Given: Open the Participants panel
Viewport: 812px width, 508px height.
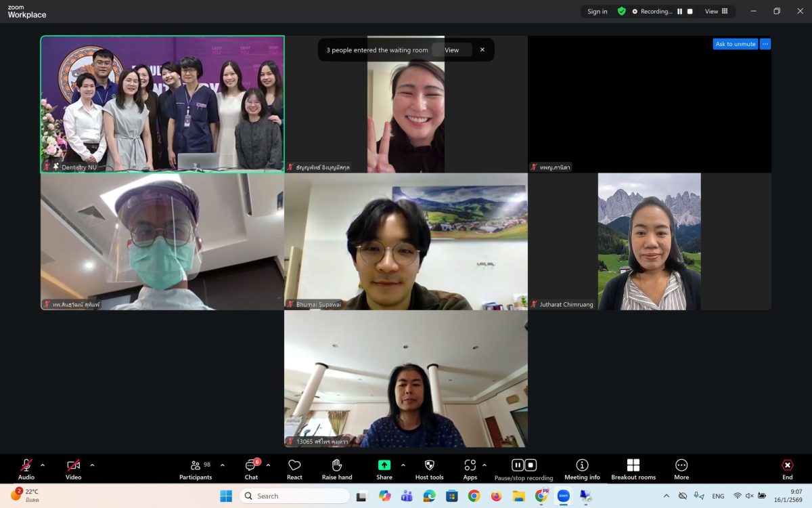Looking at the screenshot, I should click(x=195, y=466).
